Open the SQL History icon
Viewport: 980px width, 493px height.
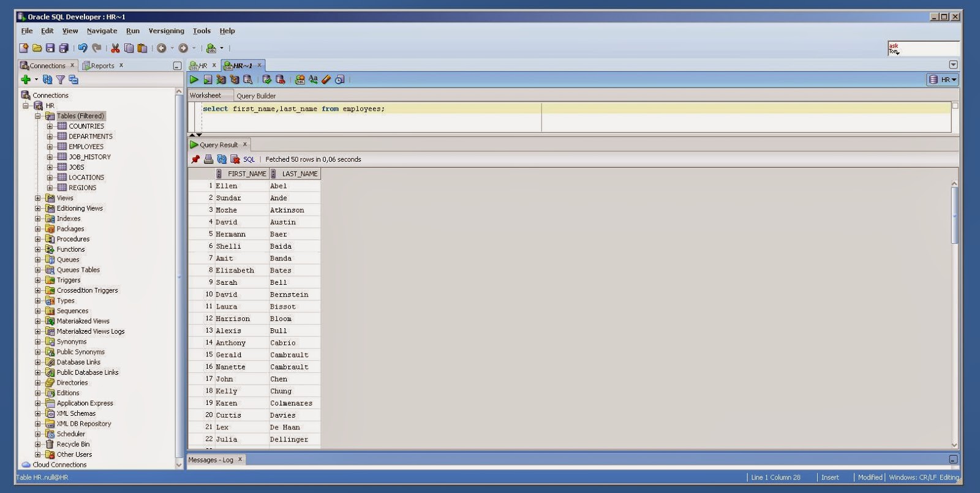point(340,80)
